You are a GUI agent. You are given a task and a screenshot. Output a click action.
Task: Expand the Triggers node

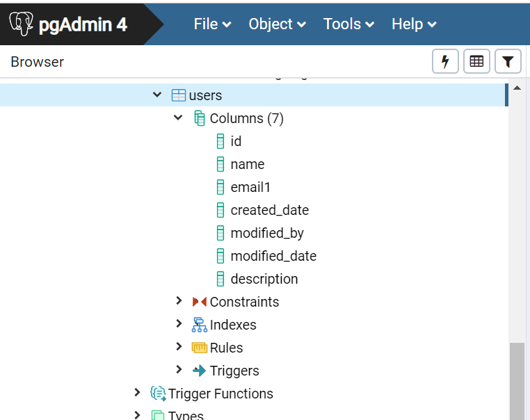[x=179, y=370]
